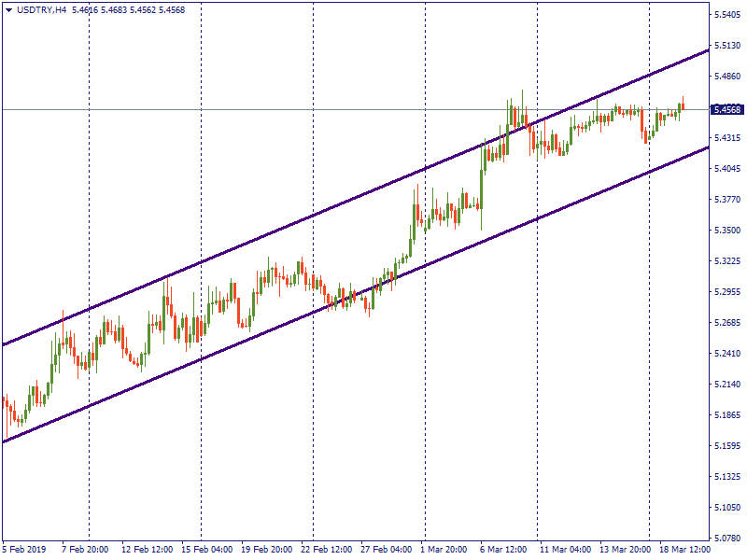Click the USDTRY,H4 chart symbol title
The height and width of the screenshot is (560, 747).
point(41,9)
